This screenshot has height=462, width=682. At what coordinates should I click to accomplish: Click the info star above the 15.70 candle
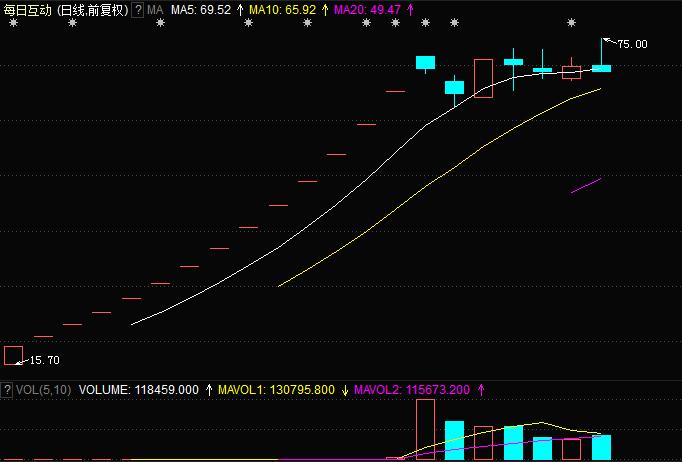pyautogui.click(x=13, y=23)
